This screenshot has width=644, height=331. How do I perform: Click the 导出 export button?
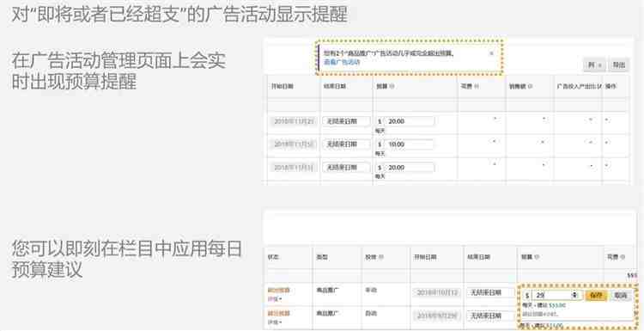click(618, 65)
